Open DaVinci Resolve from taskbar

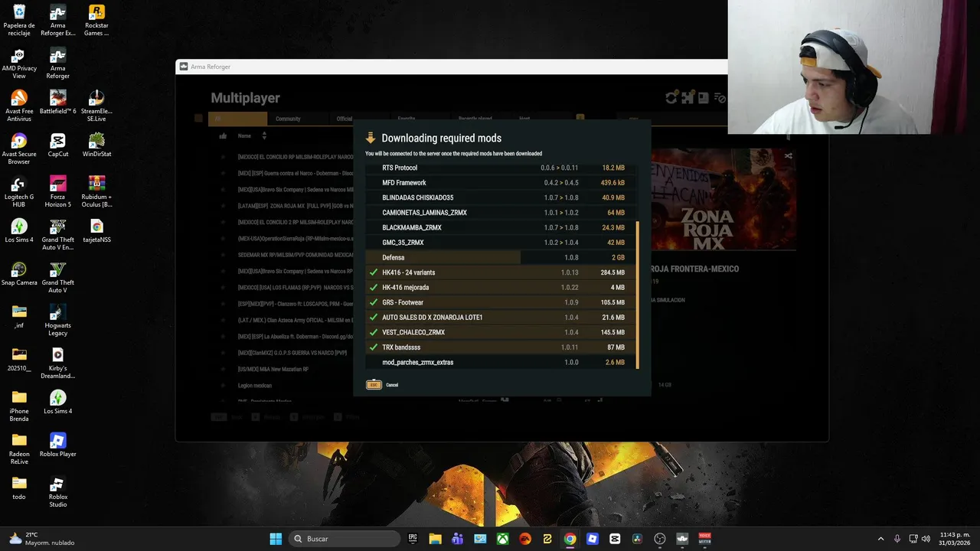click(x=637, y=539)
